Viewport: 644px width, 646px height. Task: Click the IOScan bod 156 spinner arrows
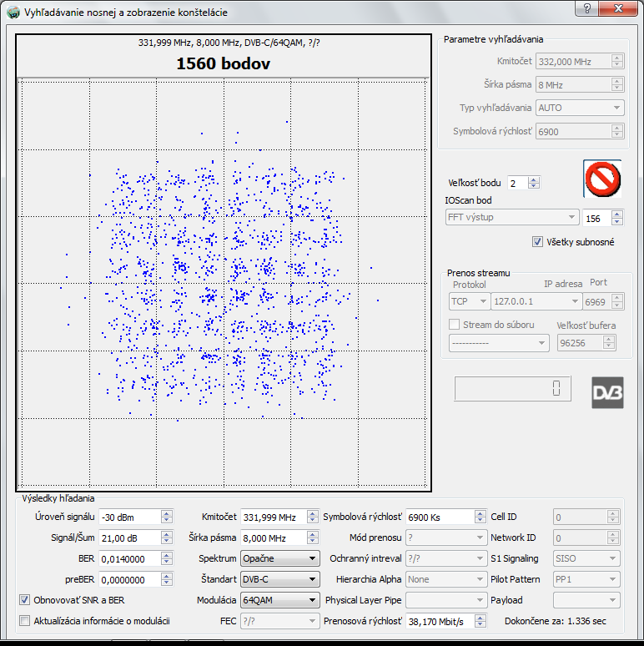click(x=616, y=218)
